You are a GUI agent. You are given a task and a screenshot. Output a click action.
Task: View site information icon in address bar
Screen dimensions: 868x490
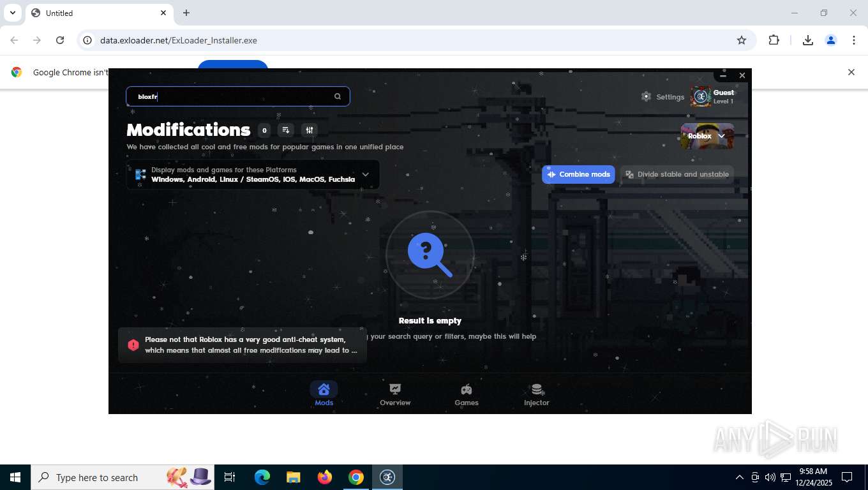click(88, 40)
